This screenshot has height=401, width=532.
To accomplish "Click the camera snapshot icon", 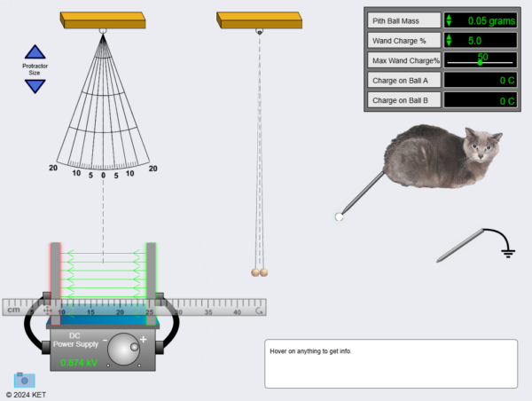I will coord(25,379).
